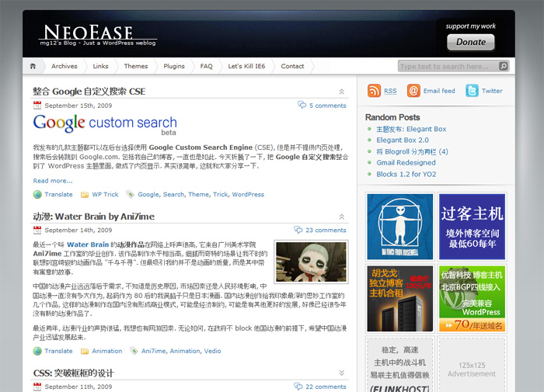The width and height of the screenshot is (544, 392).
Task: Click Translate under Water Brain post
Action: [x=58, y=351]
